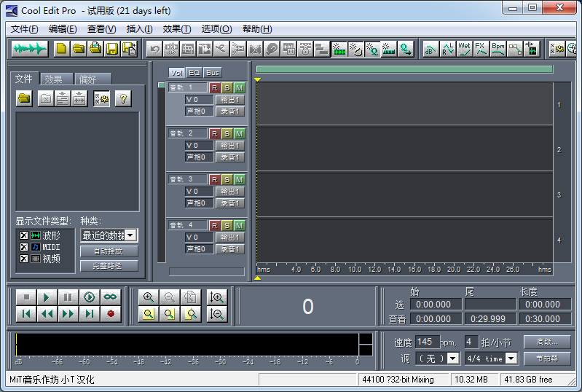The height and width of the screenshot is (392, 582).
Task: Solo track 3 with S button
Action: click(x=227, y=180)
